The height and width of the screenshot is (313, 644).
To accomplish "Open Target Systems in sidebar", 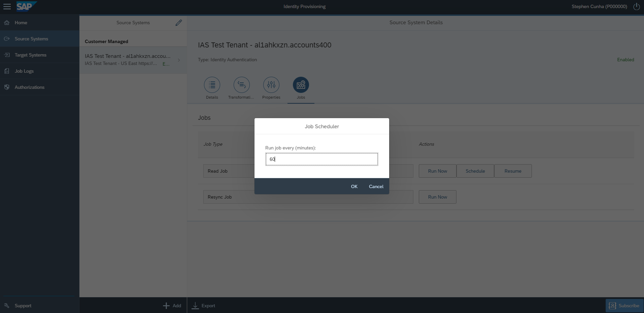I will 40,55.
